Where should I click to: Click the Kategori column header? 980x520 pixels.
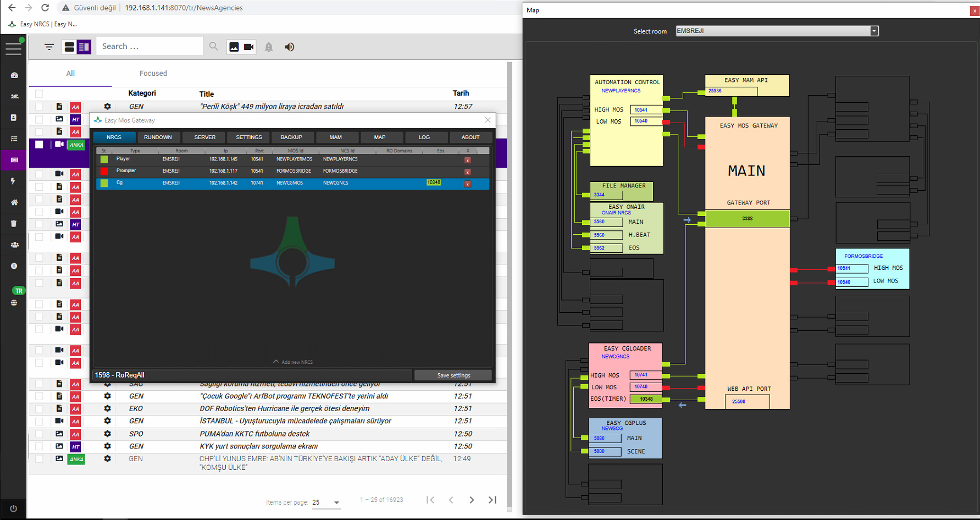coord(142,93)
